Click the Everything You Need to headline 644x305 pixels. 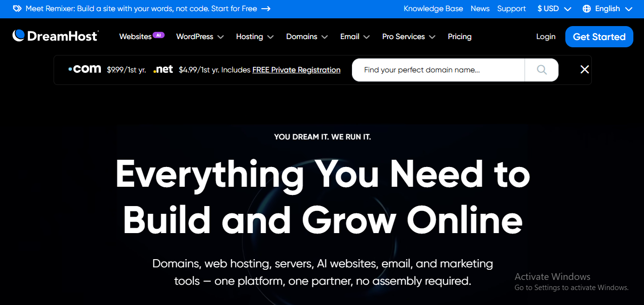coord(322,175)
